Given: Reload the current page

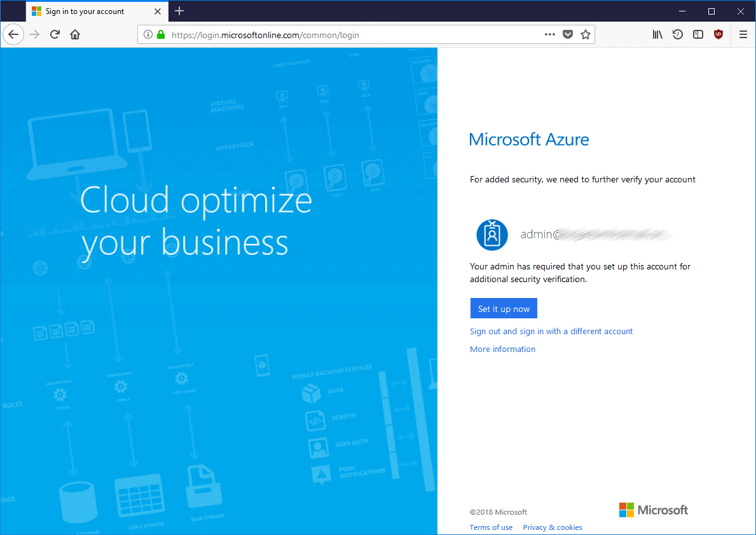Looking at the screenshot, I should tap(55, 34).
